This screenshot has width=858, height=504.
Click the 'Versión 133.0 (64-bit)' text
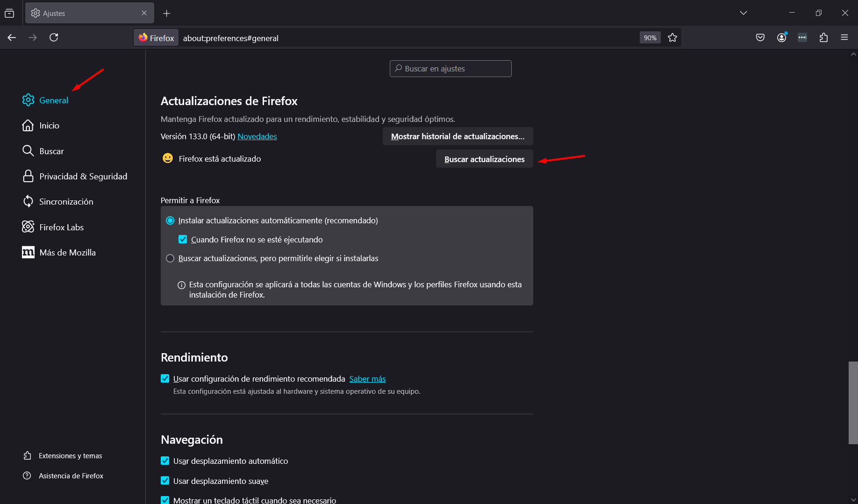point(198,136)
